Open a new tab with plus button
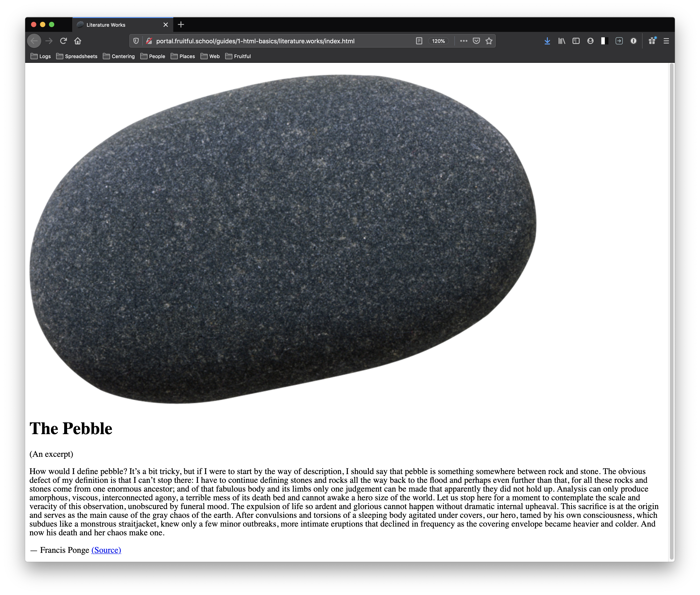 tap(181, 25)
